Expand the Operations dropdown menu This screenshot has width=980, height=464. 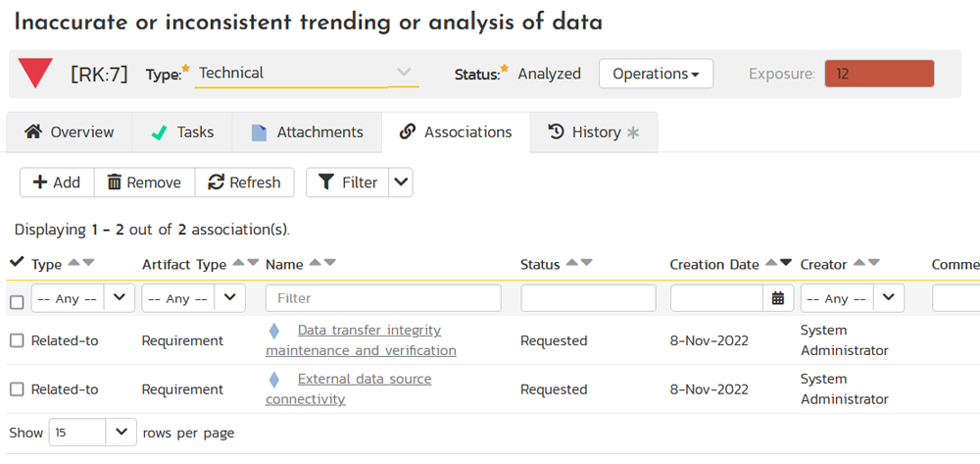pos(656,74)
